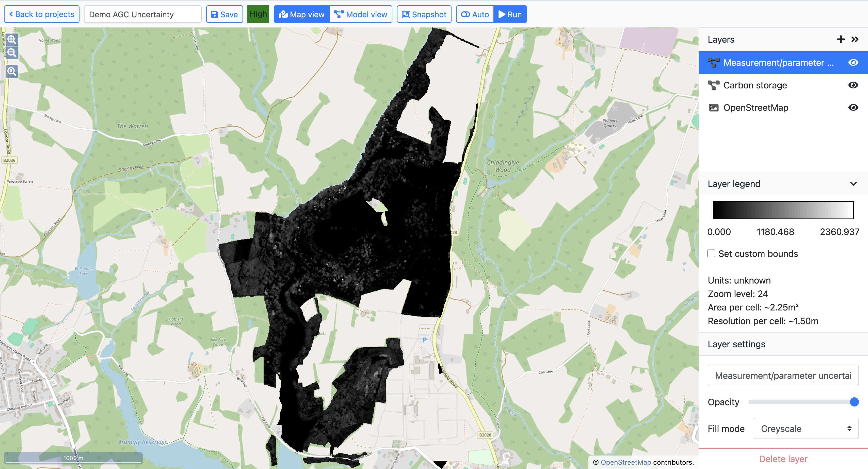
Task: Hide the Measurement/parameter layer via eye icon
Action: pos(853,62)
